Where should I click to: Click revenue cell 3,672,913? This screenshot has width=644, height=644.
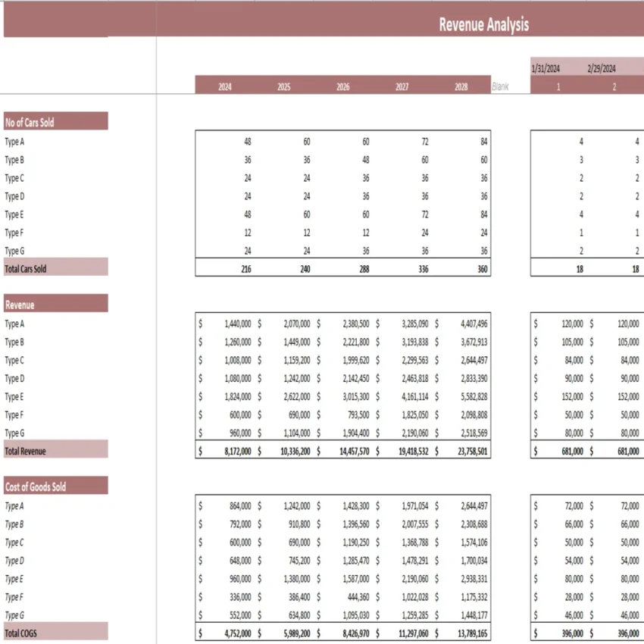coord(474,342)
